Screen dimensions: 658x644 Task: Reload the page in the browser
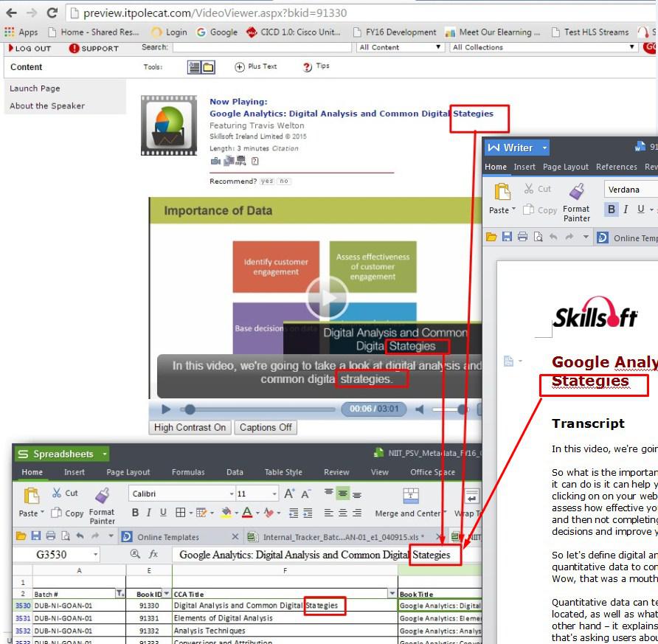click(x=52, y=13)
